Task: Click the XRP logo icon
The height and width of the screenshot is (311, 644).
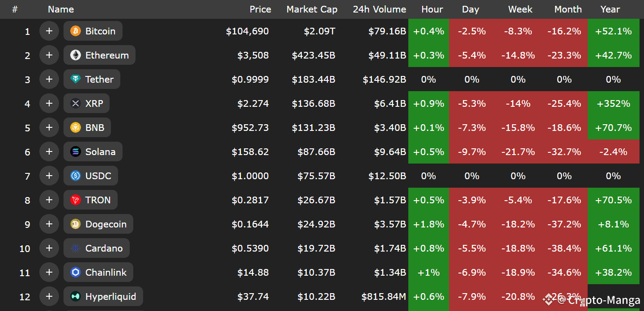Action: coord(76,103)
